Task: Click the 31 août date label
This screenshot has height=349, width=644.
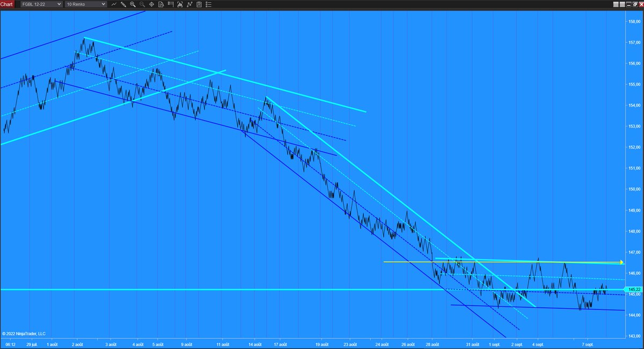Action: (x=472, y=344)
